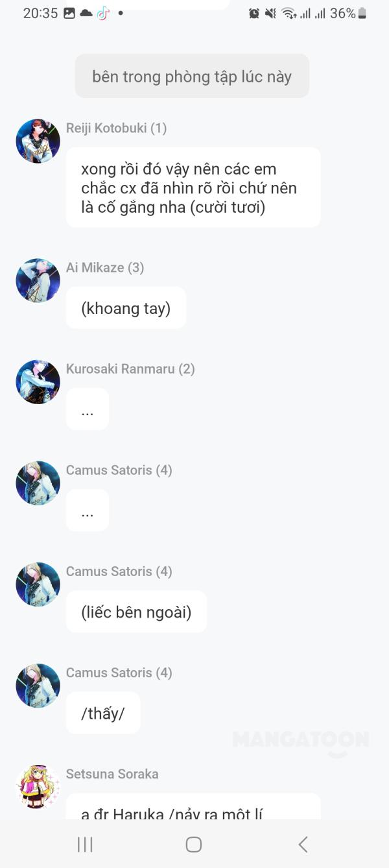The height and width of the screenshot is (868, 389).
Task: Tap the alarm clock status icon
Action: click(x=254, y=13)
